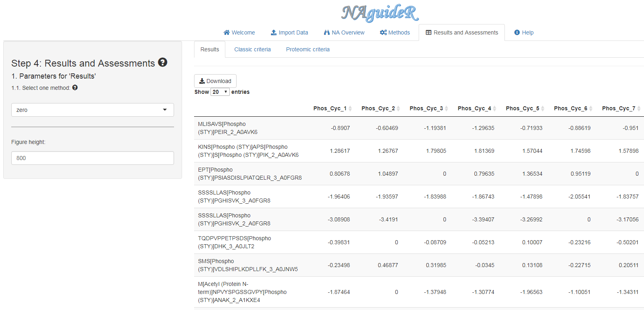This screenshot has height=310, width=644.
Task: Open the Help page
Action: (524, 32)
